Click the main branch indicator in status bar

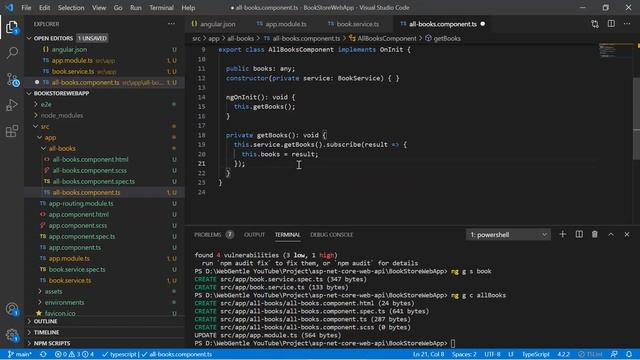[20, 354]
